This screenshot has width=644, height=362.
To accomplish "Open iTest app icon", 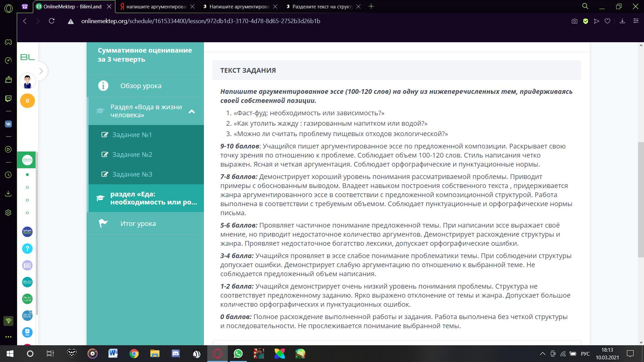I will [x=28, y=332].
